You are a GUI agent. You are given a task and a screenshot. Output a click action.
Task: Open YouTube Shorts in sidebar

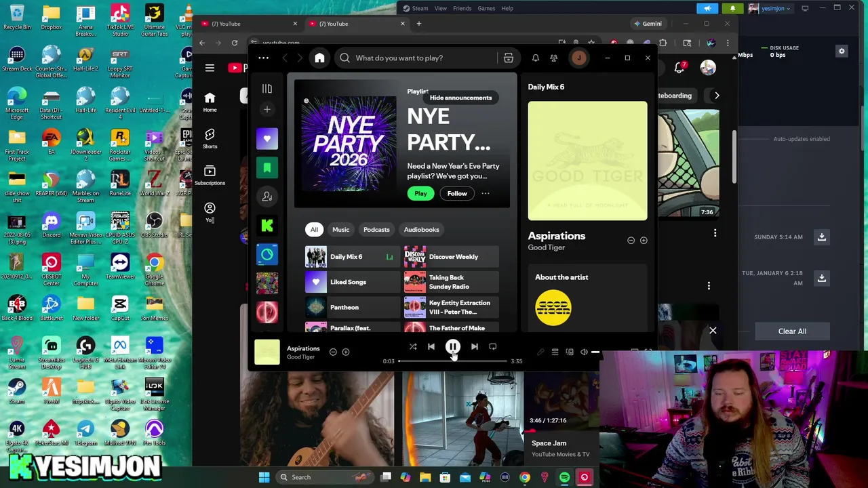pyautogui.click(x=210, y=138)
